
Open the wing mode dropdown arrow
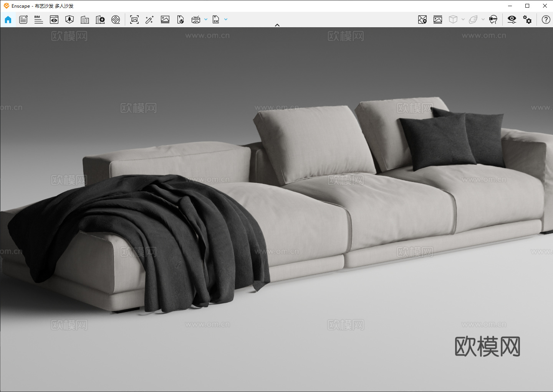[483, 19]
